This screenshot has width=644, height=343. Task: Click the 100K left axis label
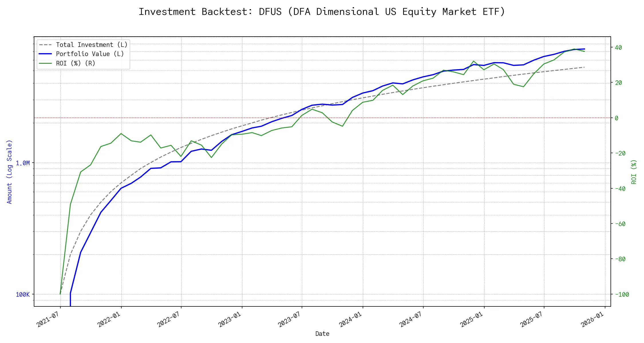click(x=23, y=295)
